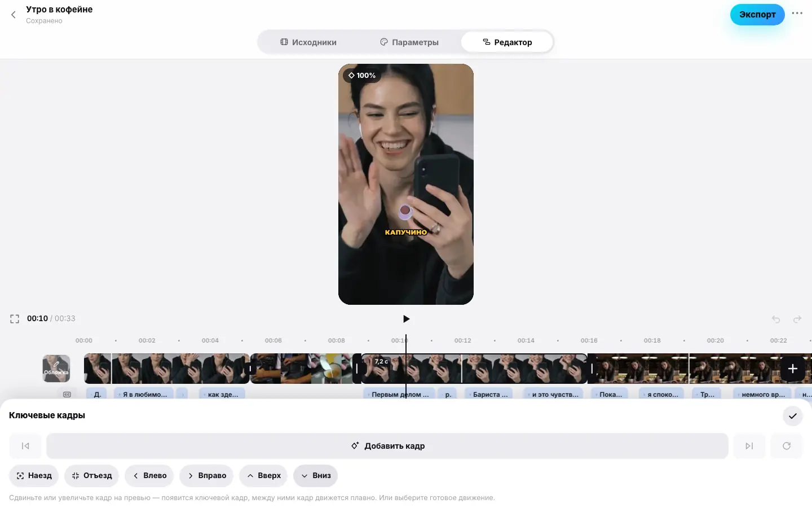
Task: Play the video preview
Action: click(406, 319)
